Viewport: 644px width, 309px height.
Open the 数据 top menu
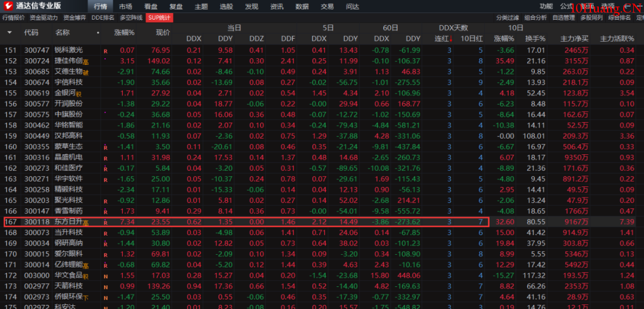[302, 7]
